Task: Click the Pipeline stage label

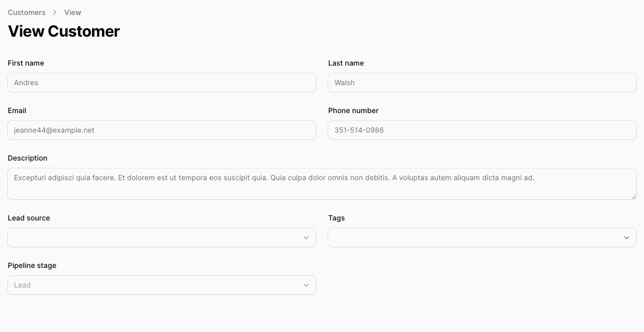Action: pos(32,265)
